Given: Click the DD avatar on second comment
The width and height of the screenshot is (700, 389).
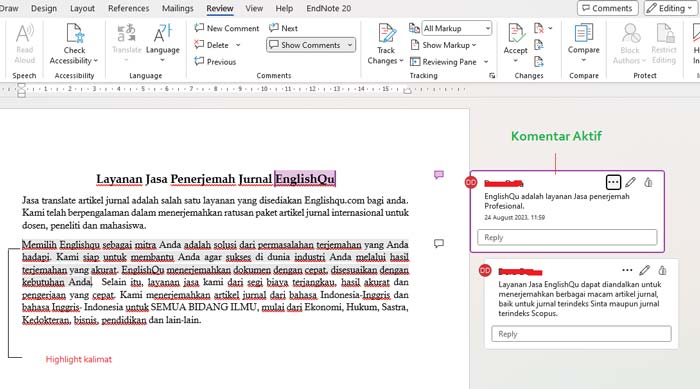Looking at the screenshot, I should tap(485, 271).
